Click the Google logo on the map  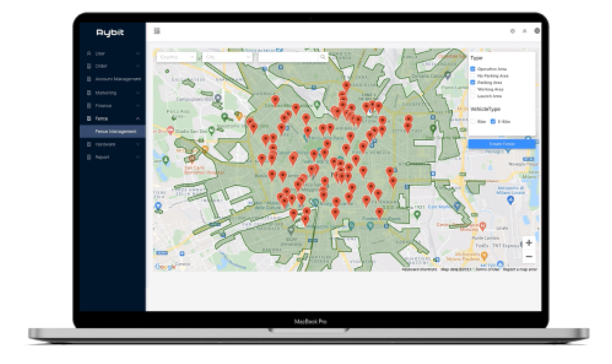(x=165, y=267)
